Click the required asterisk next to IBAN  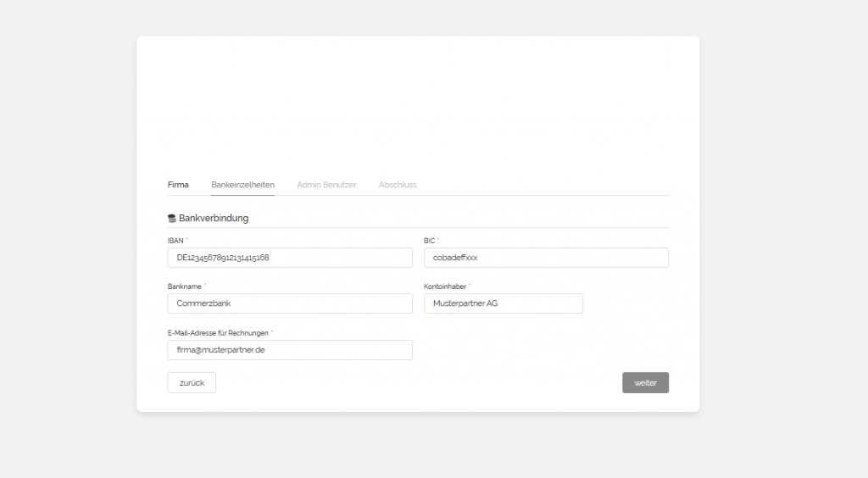[187, 240]
